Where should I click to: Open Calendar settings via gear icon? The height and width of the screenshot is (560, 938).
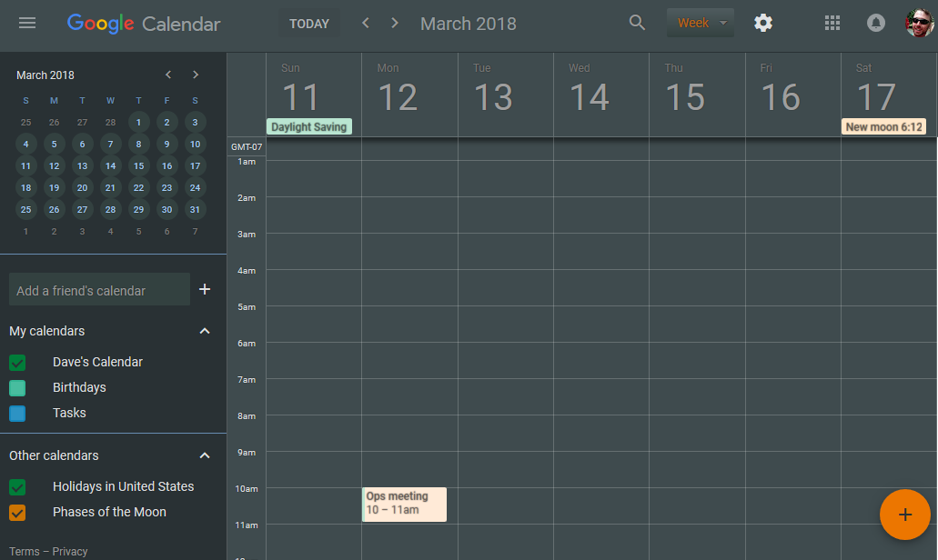point(762,23)
